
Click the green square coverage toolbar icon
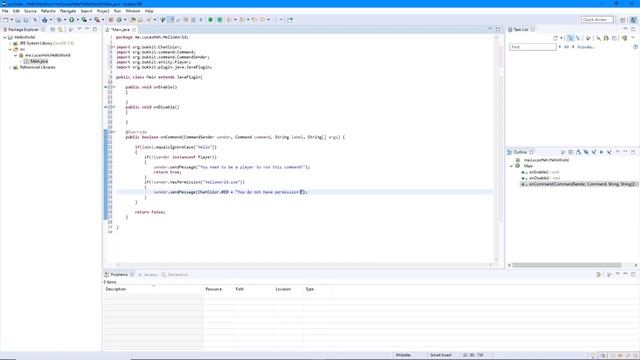coord(219,20)
